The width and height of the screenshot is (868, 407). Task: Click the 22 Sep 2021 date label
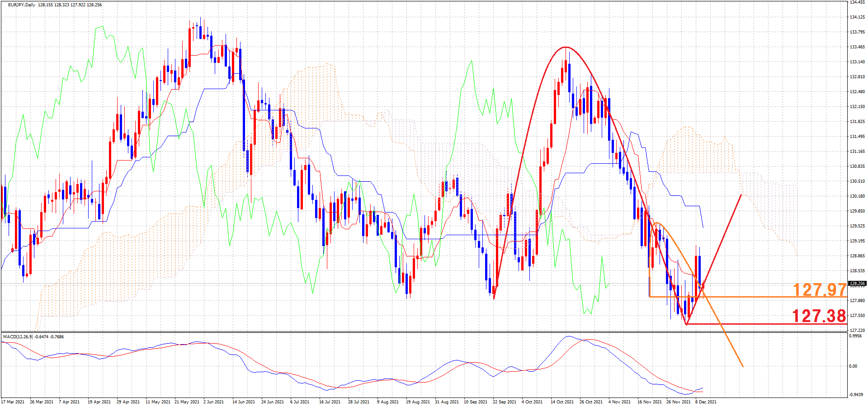click(504, 402)
